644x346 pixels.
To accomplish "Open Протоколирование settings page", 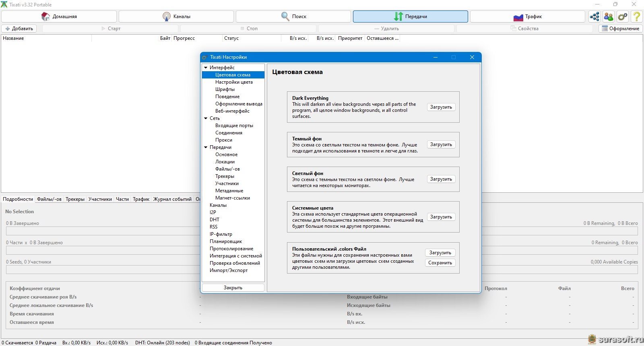I will [231, 249].
